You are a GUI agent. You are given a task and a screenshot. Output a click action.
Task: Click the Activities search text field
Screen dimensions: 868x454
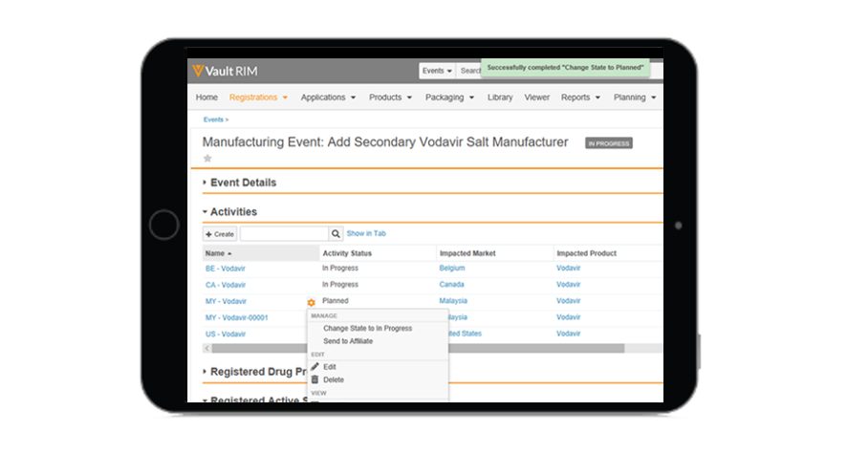[x=284, y=233]
